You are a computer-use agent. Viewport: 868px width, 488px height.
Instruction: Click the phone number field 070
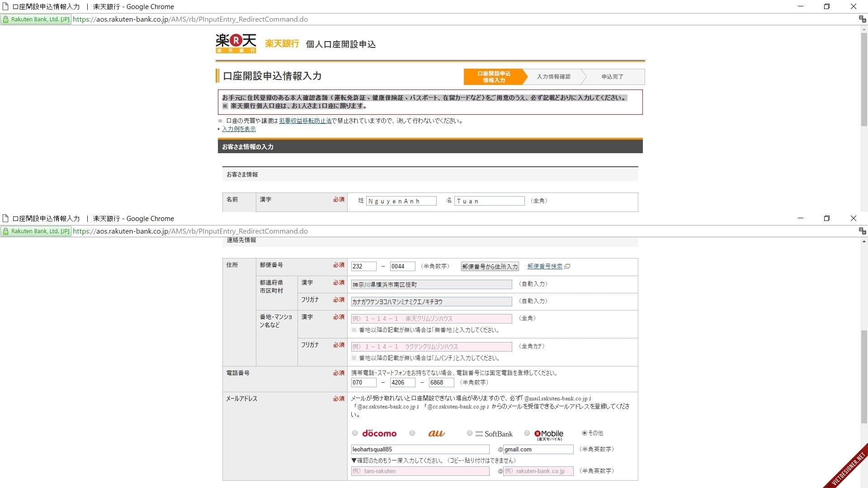[x=364, y=382]
